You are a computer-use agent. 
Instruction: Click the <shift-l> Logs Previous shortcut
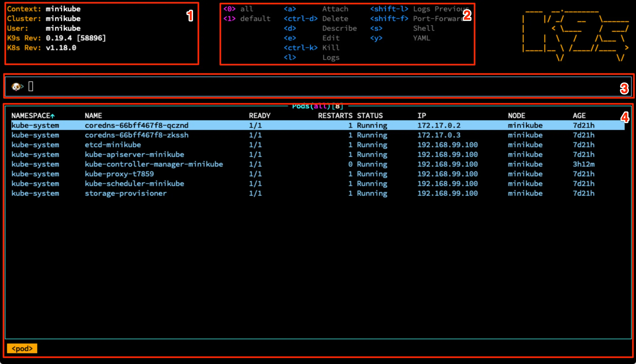point(419,9)
